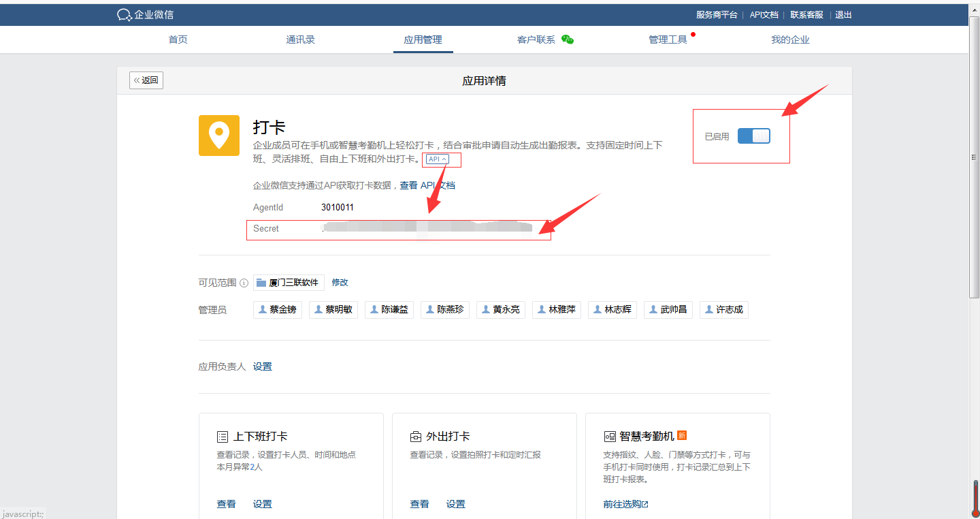Open the API文档 link in header

(764, 14)
